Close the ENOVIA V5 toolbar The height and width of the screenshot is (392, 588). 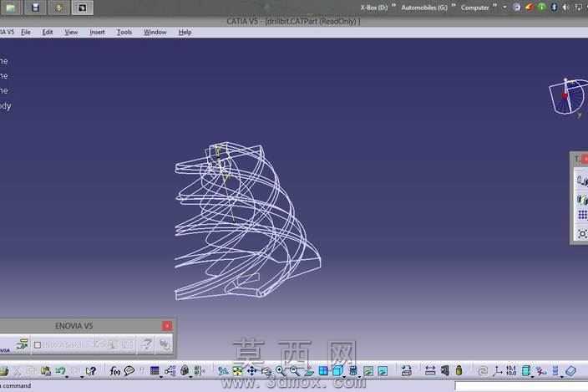tap(167, 326)
